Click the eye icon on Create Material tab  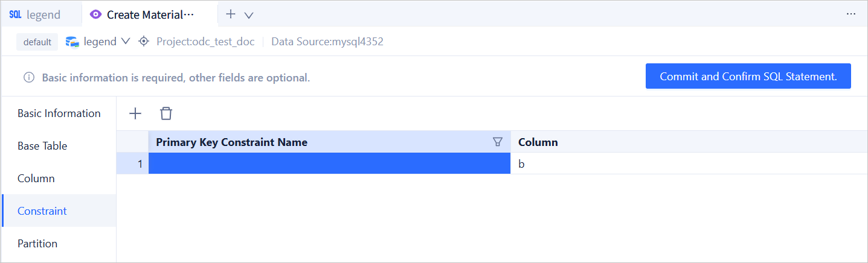pyautogui.click(x=95, y=14)
